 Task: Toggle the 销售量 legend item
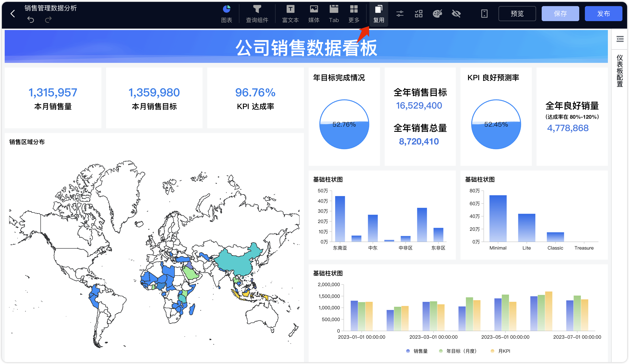pyautogui.click(x=417, y=351)
